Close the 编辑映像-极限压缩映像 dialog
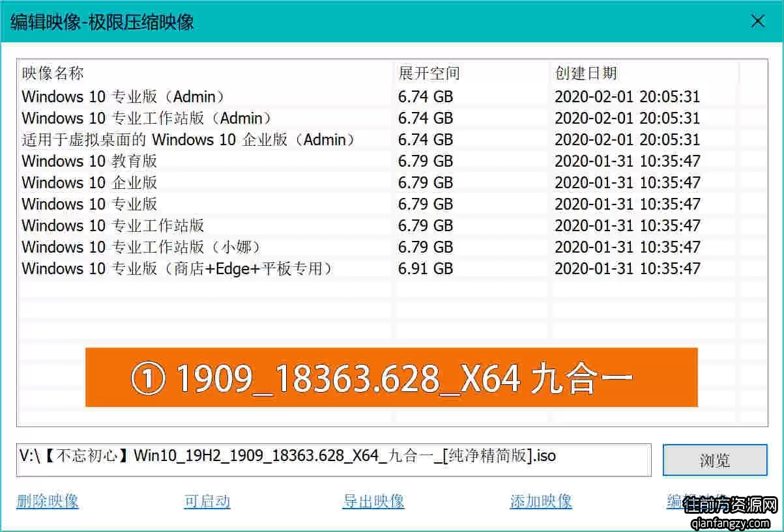This screenshot has height=532, width=784. click(758, 21)
